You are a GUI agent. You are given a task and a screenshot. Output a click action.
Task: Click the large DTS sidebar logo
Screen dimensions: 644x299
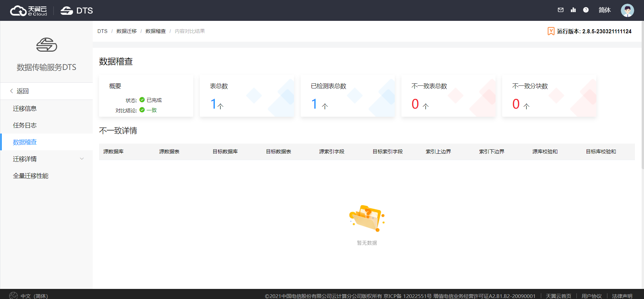tap(46, 45)
